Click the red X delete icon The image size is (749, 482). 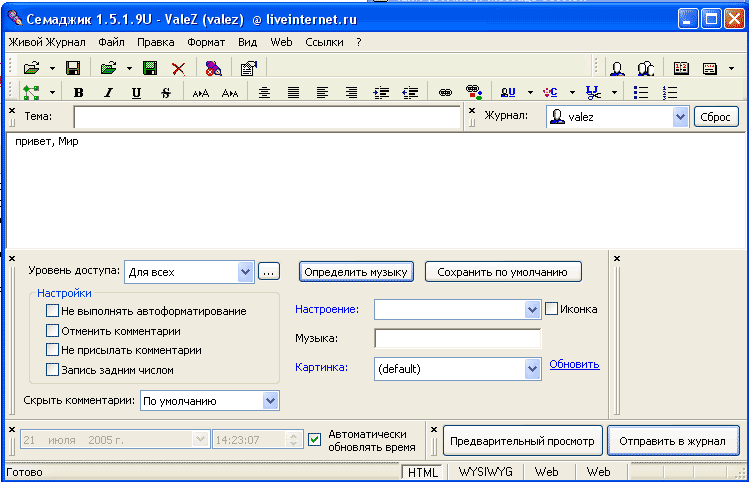point(178,68)
